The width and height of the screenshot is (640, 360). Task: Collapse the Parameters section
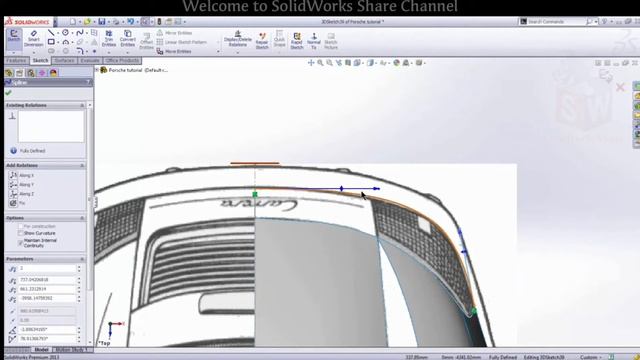point(82,259)
